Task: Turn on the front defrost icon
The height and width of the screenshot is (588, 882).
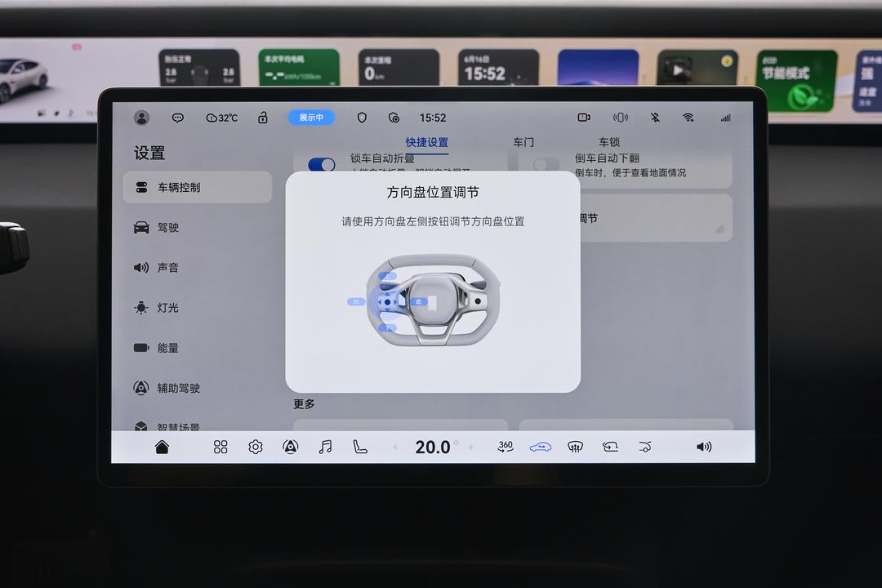Action: click(x=575, y=447)
